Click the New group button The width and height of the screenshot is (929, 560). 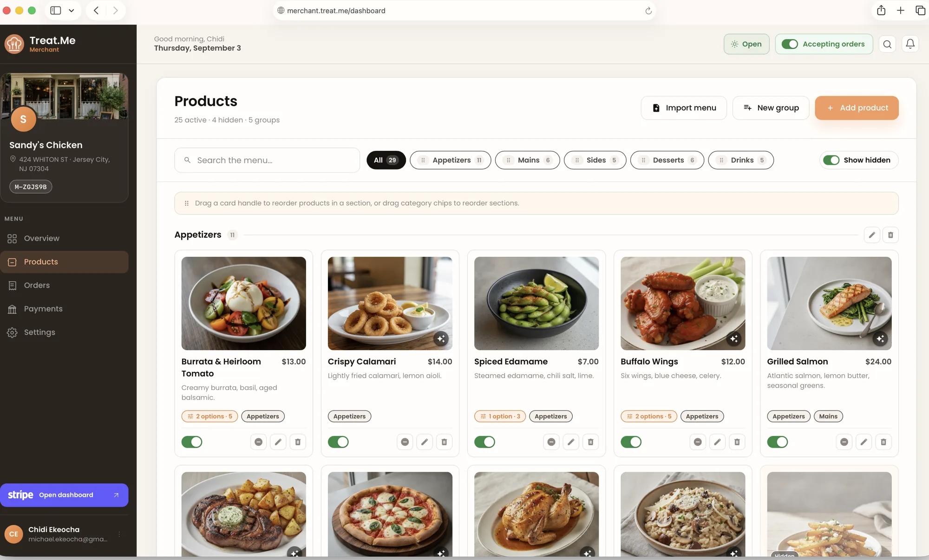(771, 108)
